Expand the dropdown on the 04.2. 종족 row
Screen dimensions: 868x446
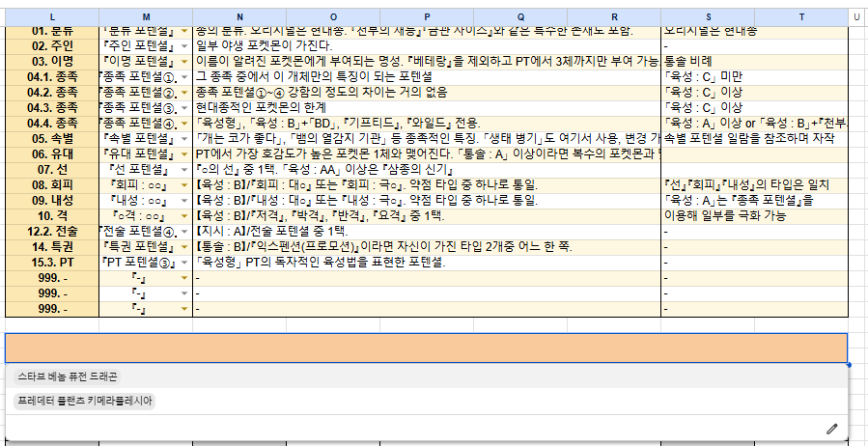(184, 93)
